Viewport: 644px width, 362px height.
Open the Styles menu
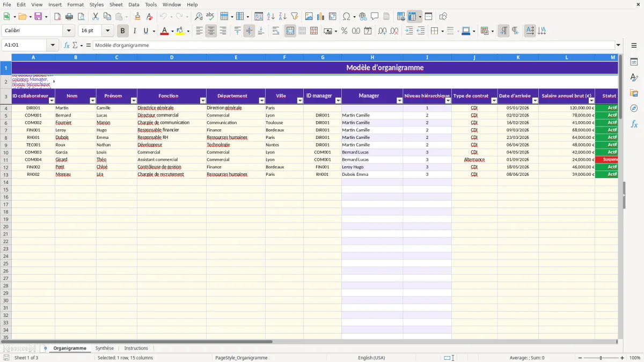click(97, 4)
